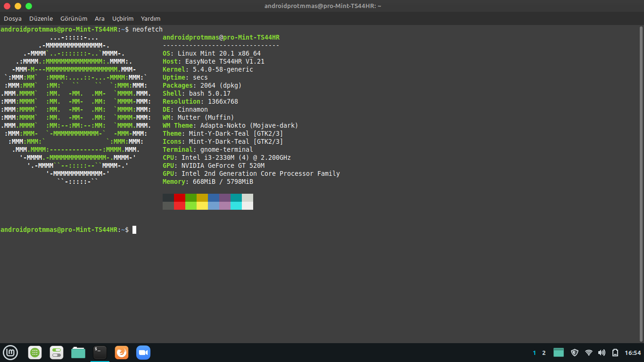
Task: Click the 'Theme: Mint-Y-Dark-Teal' line
Action: [223, 133]
